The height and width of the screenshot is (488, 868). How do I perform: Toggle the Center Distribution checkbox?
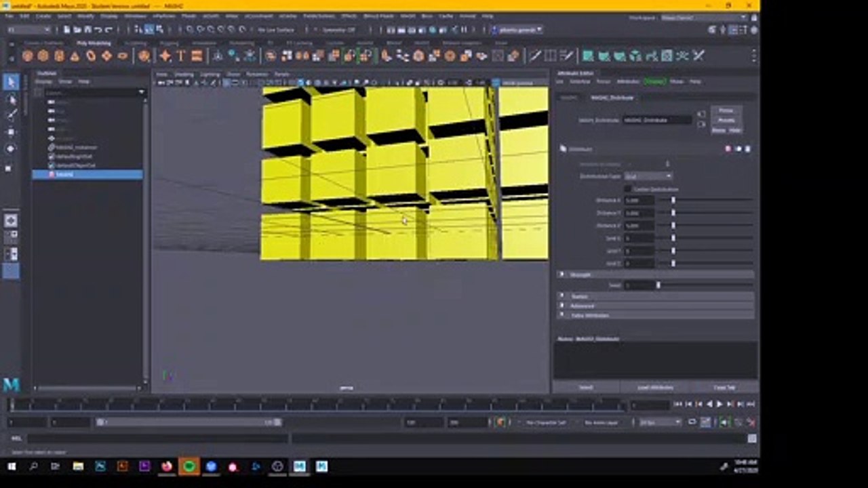tap(628, 189)
